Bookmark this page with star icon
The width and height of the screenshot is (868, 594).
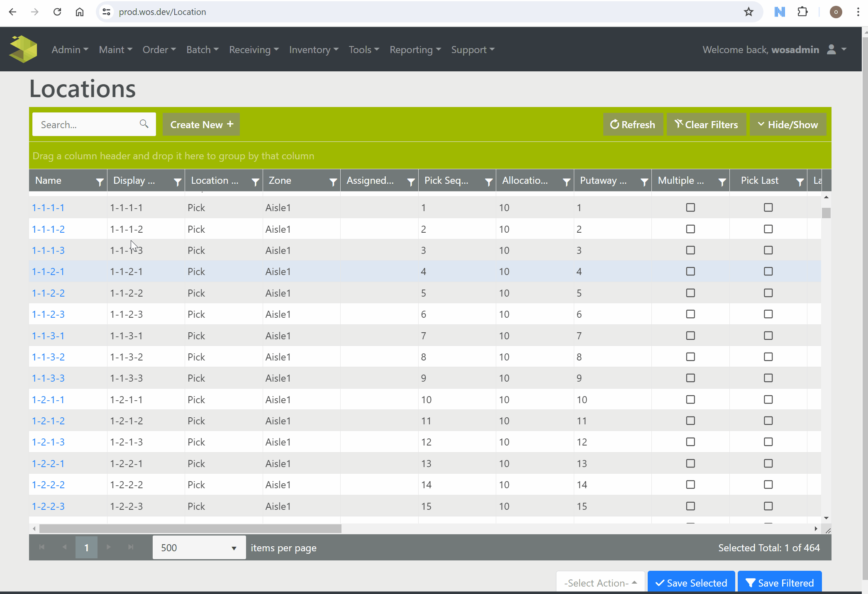click(749, 12)
